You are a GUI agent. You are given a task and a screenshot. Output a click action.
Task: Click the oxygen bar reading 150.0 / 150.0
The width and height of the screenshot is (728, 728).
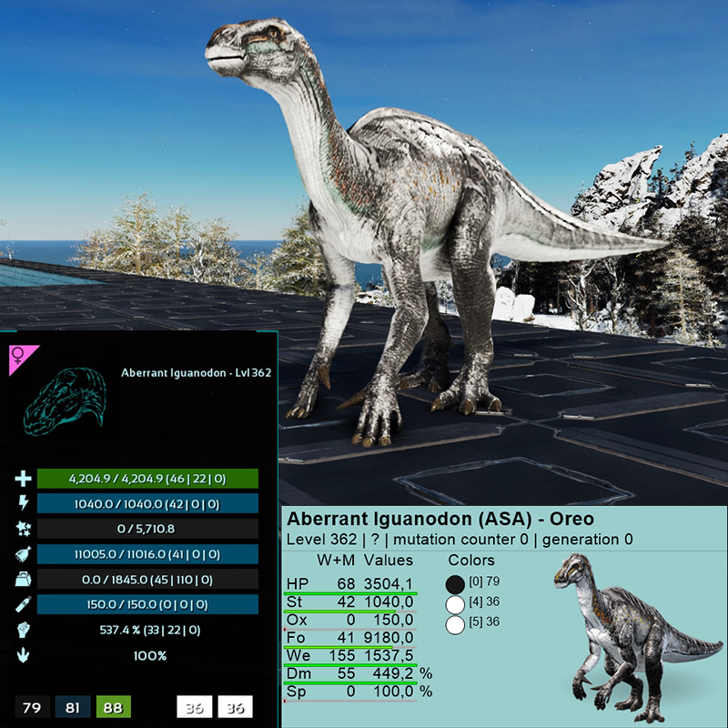147,604
